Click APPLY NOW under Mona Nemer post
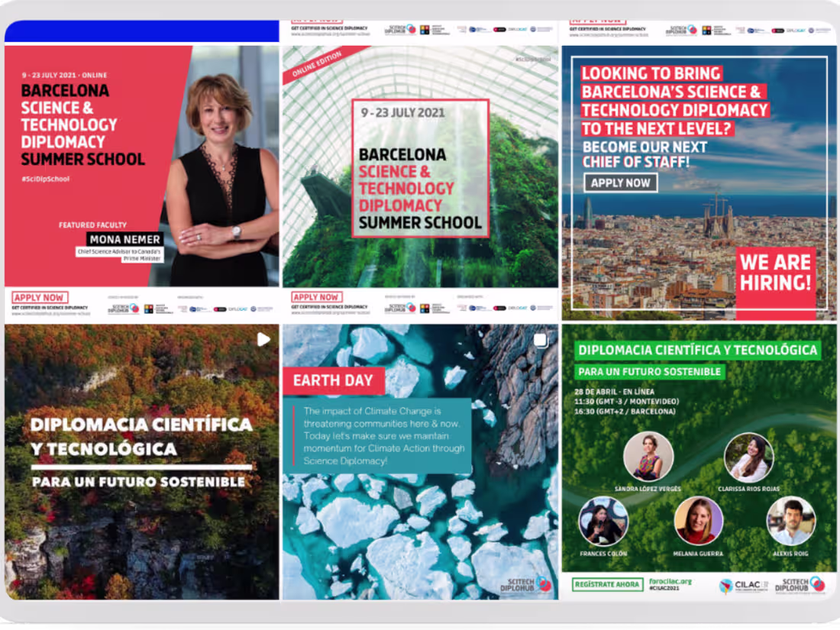 [39, 297]
